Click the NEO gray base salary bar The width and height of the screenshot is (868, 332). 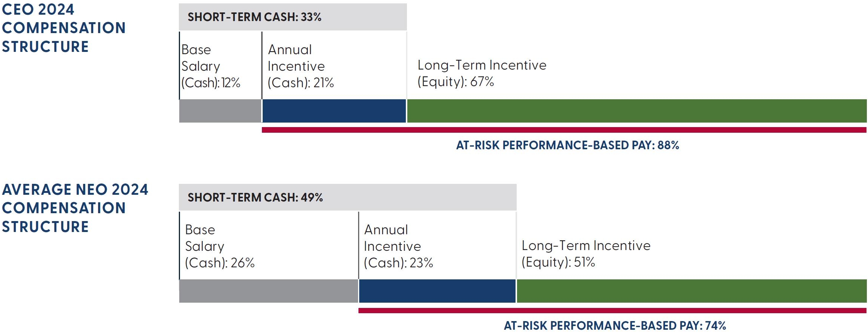[269, 291]
